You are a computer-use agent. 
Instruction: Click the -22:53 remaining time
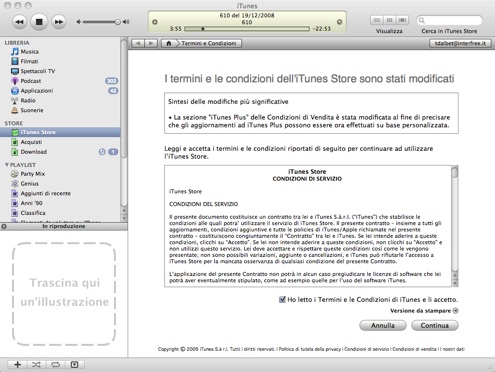pyautogui.click(x=321, y=29)
